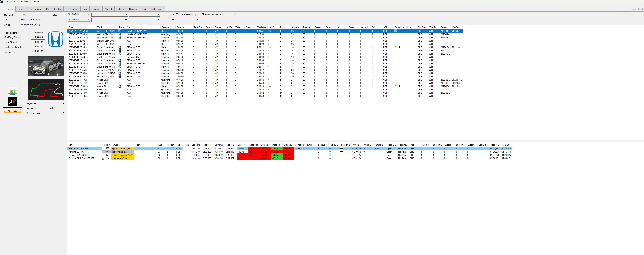The image size is (644, 255).
Task: Click Honda brand icon in 20:23:19 Practice row
Action: (x=120, y=38)
